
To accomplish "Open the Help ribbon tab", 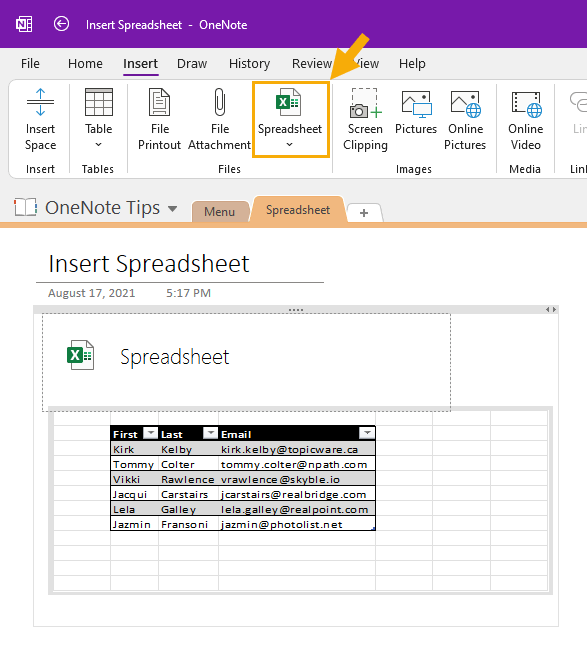I will [x=412, y=63].
